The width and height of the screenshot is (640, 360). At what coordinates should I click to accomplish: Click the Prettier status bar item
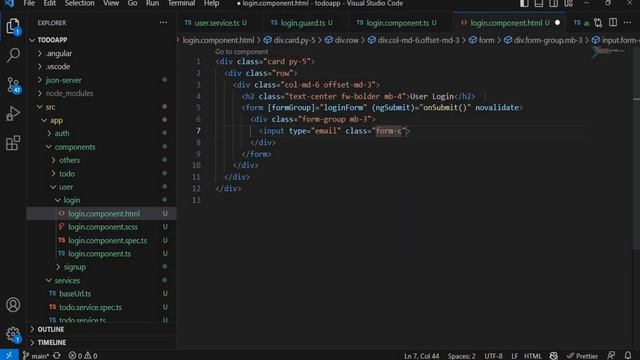click(x=582, y=356)
